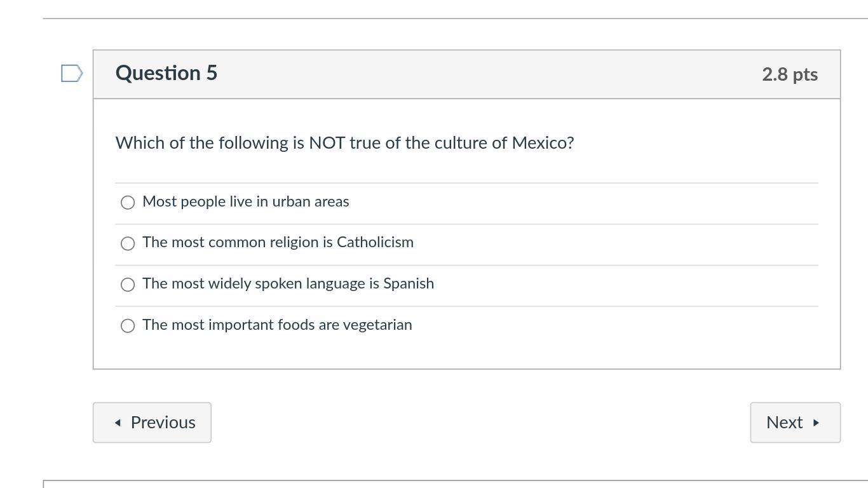Viewport: 868px width, 488px height.
Task: Click the "Most people live in urban areas" label
Action: pyautogui.click(x=246, y=201)
